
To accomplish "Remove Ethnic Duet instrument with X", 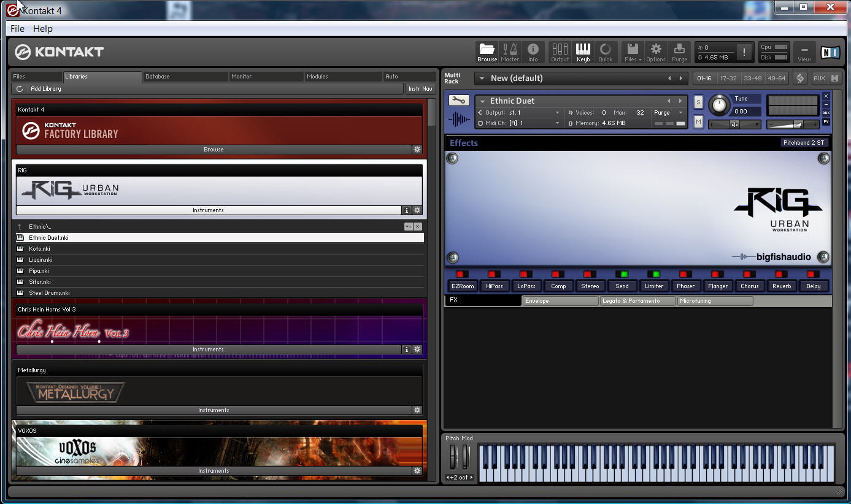I will (826, 96).
